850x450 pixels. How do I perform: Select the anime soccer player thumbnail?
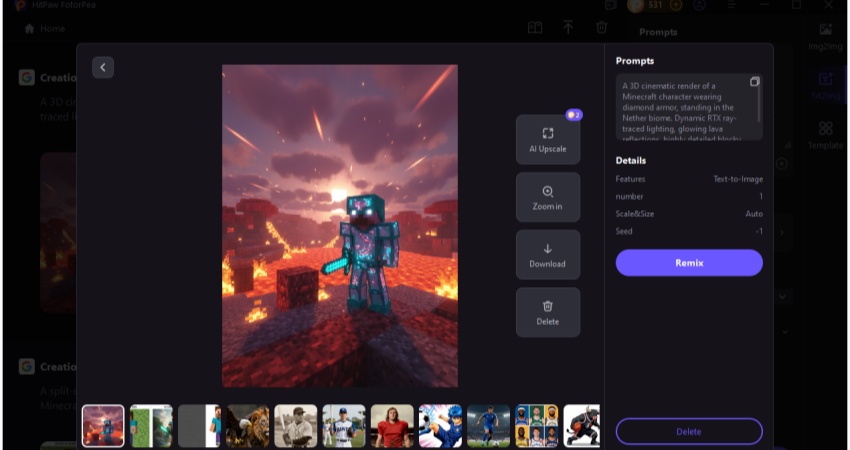440,426
